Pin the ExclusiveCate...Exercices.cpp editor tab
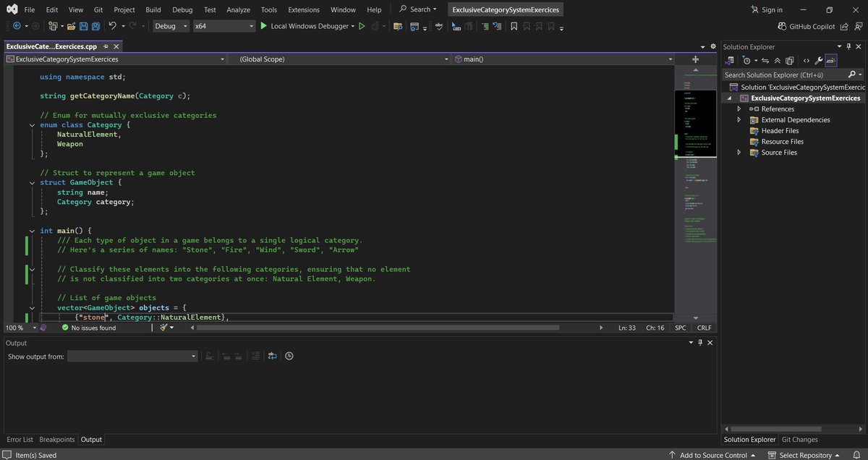Screen dimensions: 868x460 (x=106, y=46)
